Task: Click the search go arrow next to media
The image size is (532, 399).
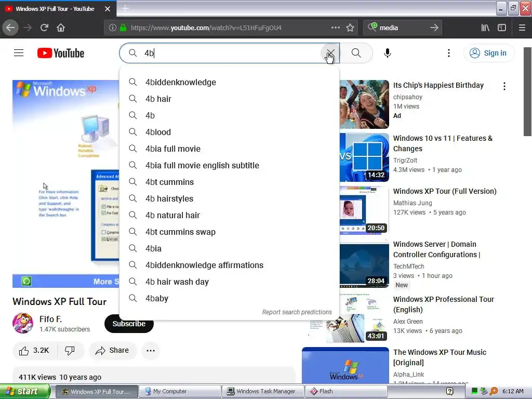Action: (x=434, y=28)
